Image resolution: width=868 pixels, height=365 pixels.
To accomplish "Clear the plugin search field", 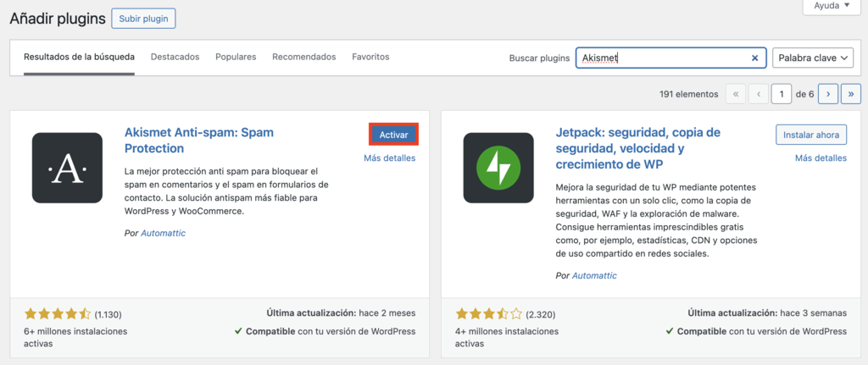I will pos(754,58).
